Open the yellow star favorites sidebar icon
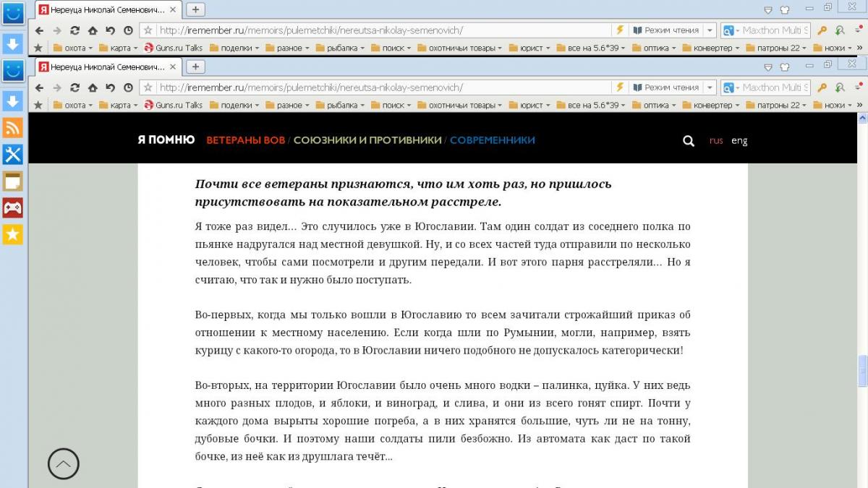This screenshot has width=868, height=488. click(13, 234)
